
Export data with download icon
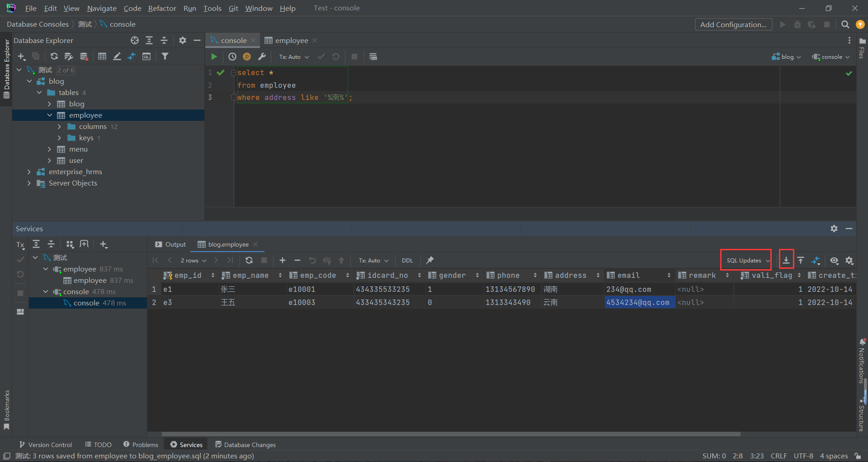pyautogui.click(x=786, y=260)
